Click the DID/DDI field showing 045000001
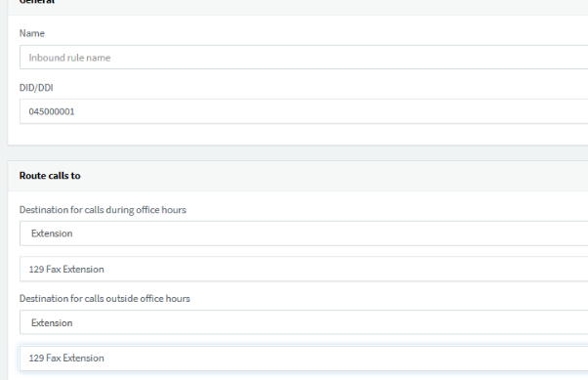This screenshot has width=588, height=380. click(x=304, y=111)
